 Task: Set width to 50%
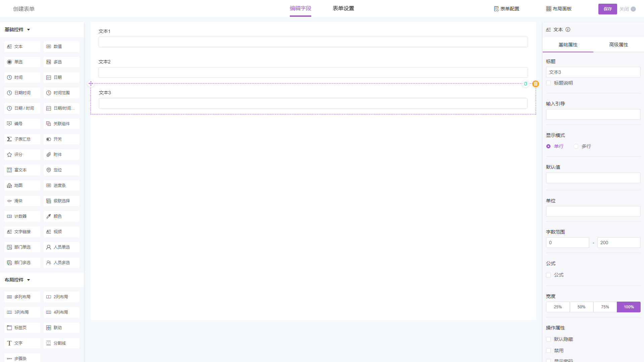point(581,307)
